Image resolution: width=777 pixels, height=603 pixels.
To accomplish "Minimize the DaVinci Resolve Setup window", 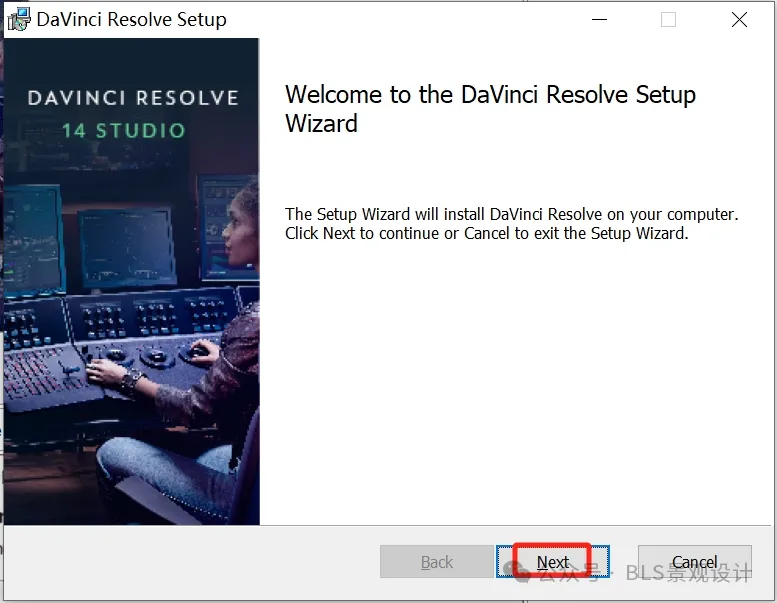I will (x=599, y=20).
